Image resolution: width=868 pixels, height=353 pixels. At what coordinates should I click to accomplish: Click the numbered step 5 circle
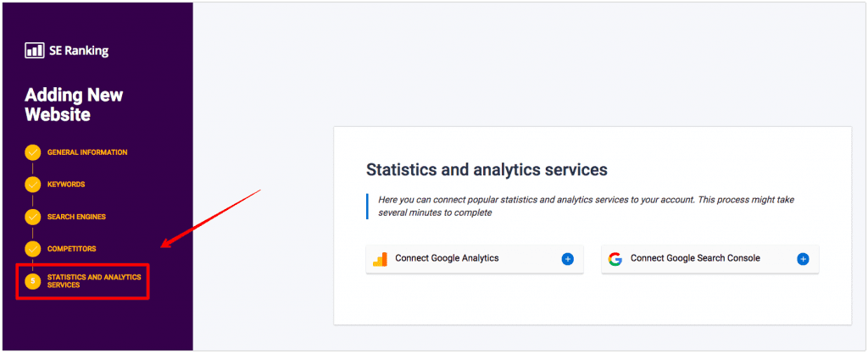click(33, 281)
